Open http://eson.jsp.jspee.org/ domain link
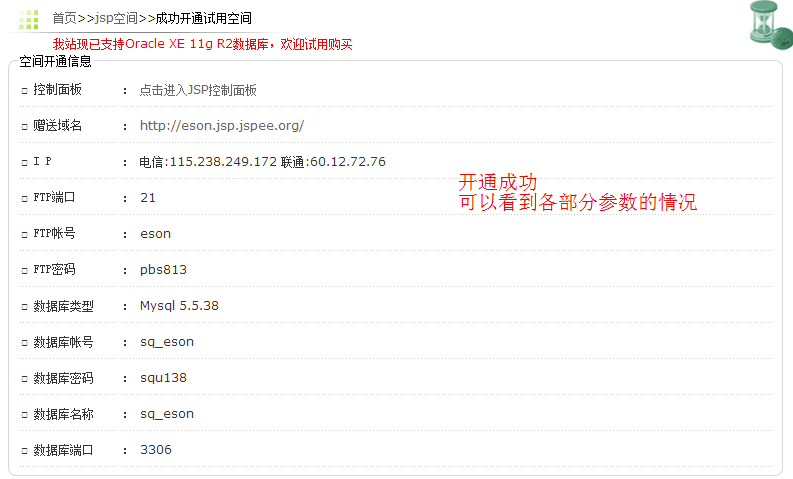Image resolution: width=793 pixels, height=479 pixels. point(222,125)
